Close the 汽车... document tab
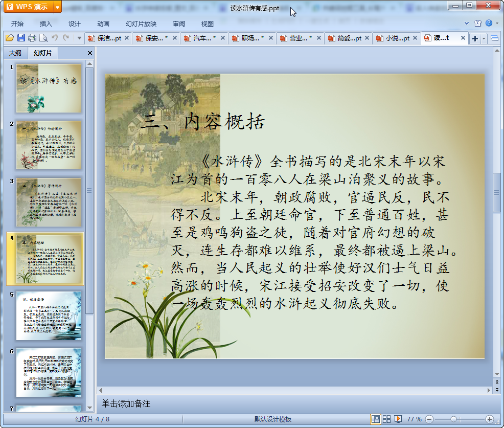 (222, 38)
